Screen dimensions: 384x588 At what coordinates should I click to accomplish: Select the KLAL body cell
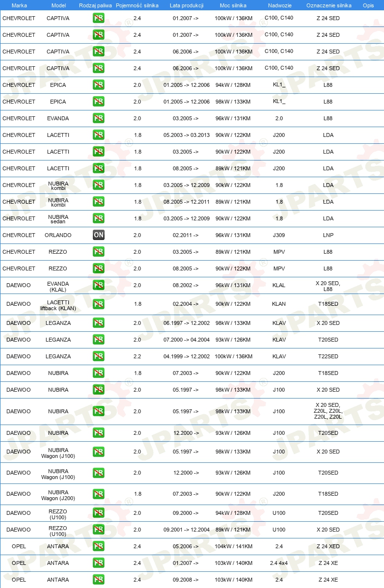point(279,285)
